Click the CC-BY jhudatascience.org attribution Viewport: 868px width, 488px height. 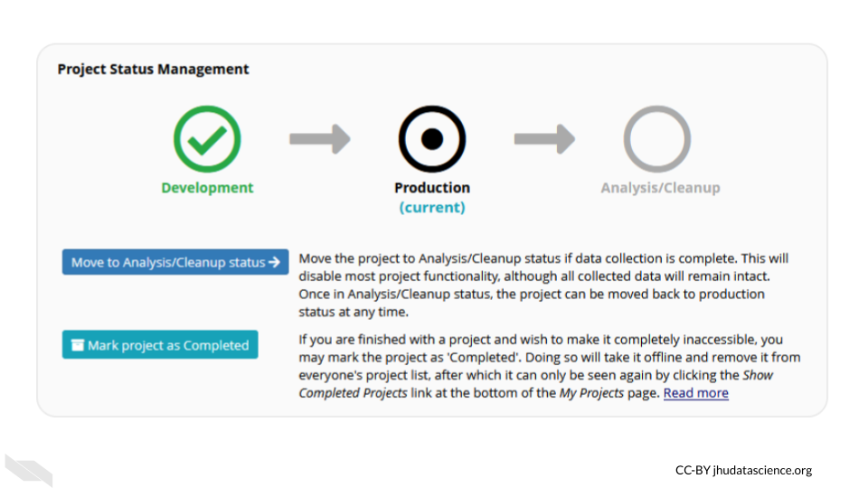pos(743,470)
